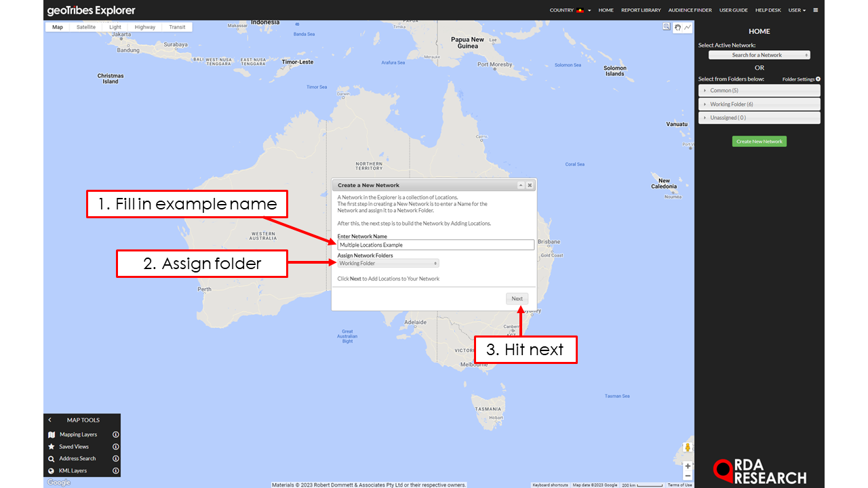The height and width of the screenshot is (488, 868).
Task: Expand the Unassigned (0) folder
Action: [x=759, y=118]
